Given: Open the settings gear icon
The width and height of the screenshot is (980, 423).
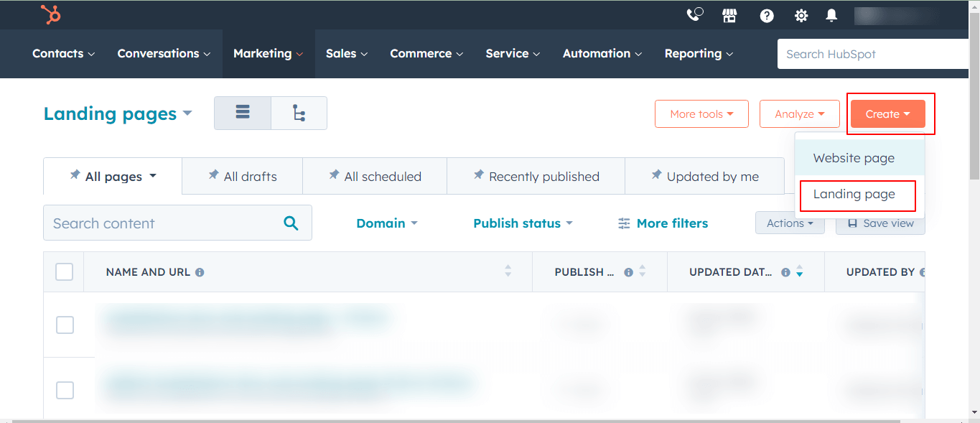Looking at the screenshot, I should pyautogui.click(x=801, y=14).
